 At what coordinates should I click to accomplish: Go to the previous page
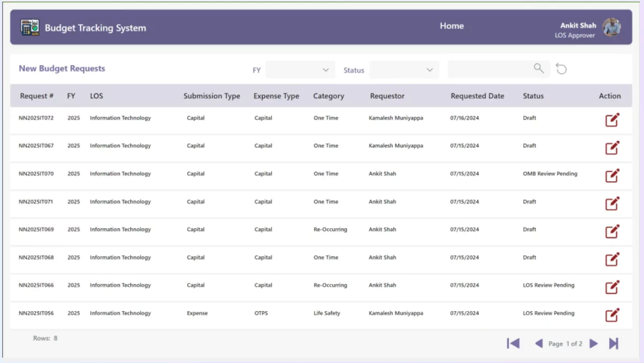[x=539, y=344]
